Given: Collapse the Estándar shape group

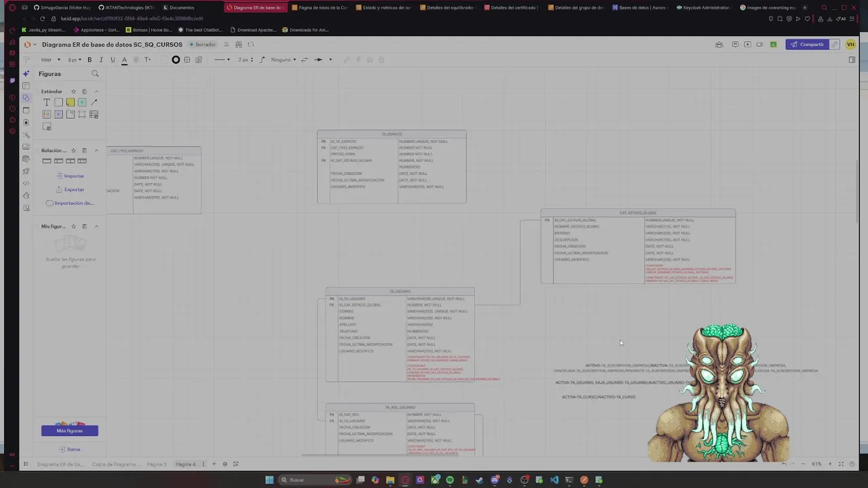Looking at the screenshot, I should 96,91.
